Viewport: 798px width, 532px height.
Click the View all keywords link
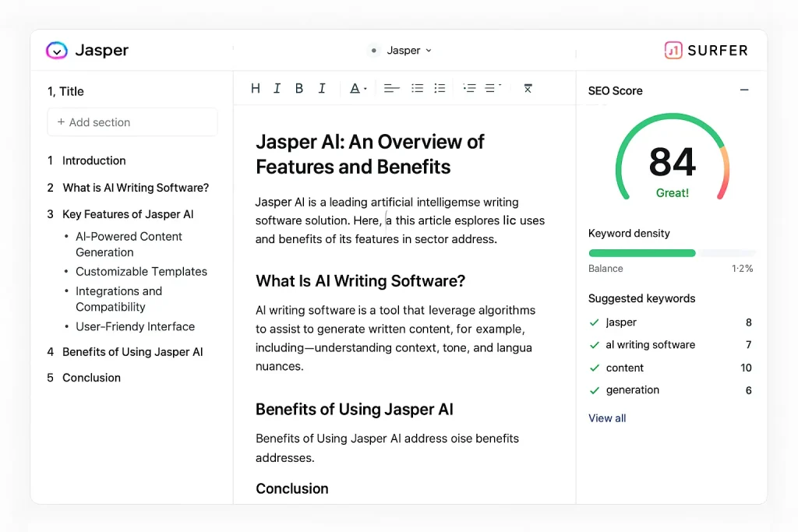click(x=607, y=418)
